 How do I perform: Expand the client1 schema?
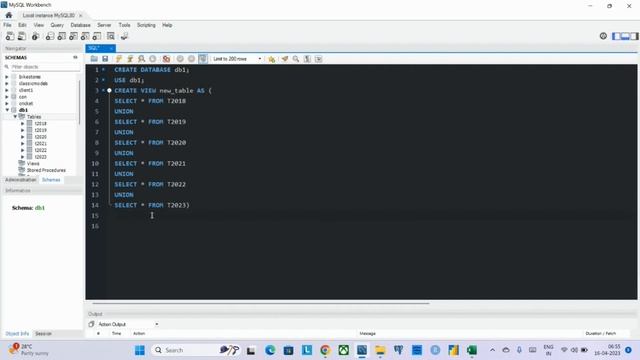tap(7, 90)
